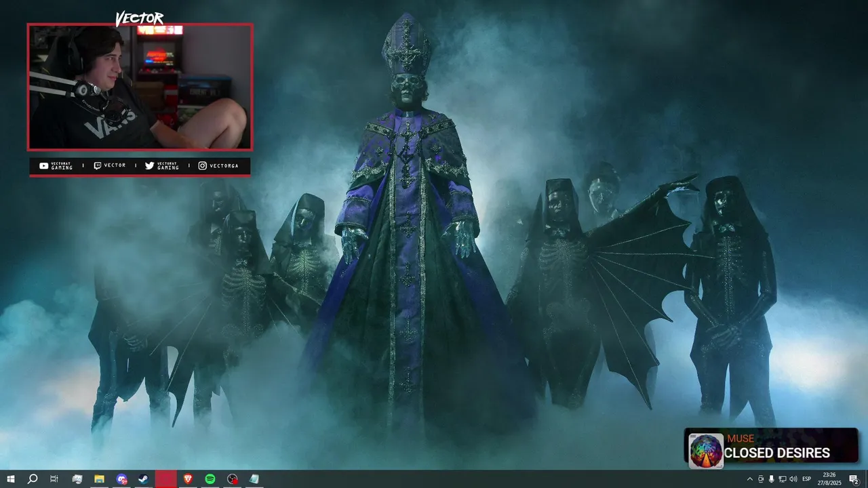This screenshot has height=488, width=868.
Task: Click the Meet Now camera tray icon
Action: coord(761,479)
